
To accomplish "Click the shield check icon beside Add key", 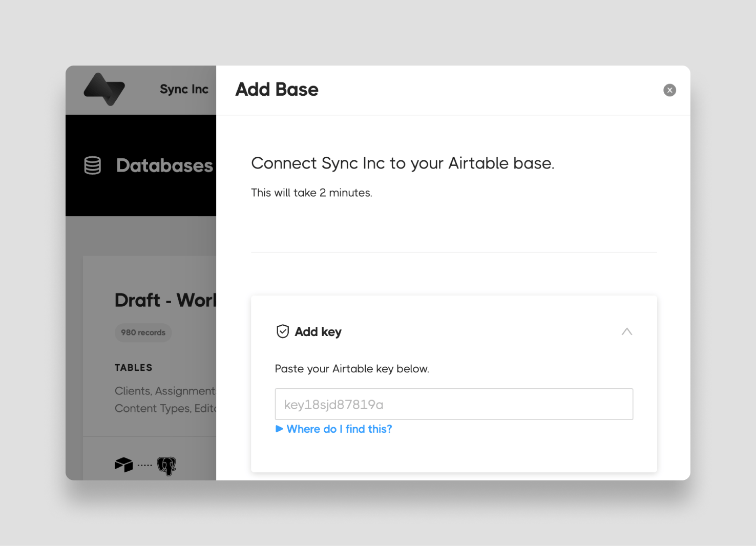I will coord(283,331).
